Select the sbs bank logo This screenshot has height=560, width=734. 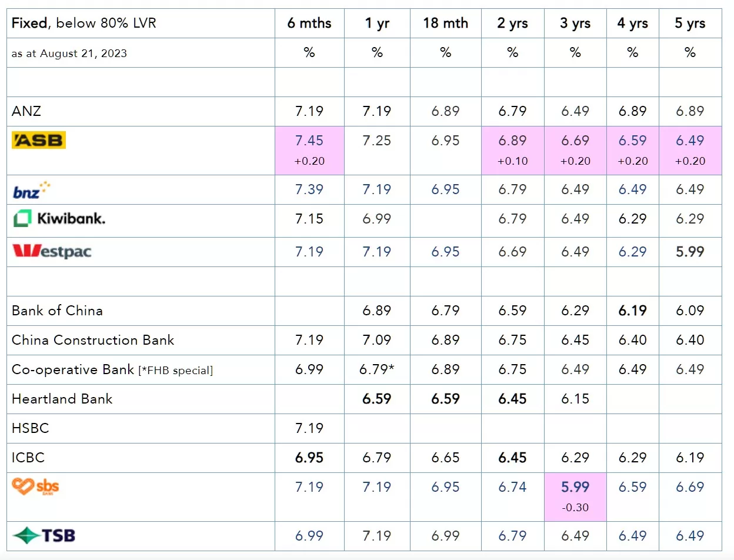(35, 486)
